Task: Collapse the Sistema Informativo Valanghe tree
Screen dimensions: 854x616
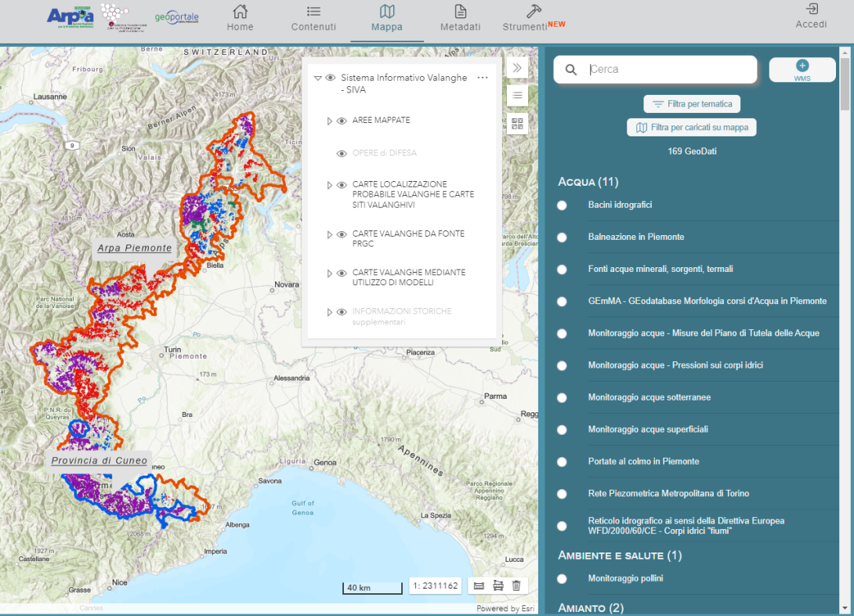Action: 317,78
